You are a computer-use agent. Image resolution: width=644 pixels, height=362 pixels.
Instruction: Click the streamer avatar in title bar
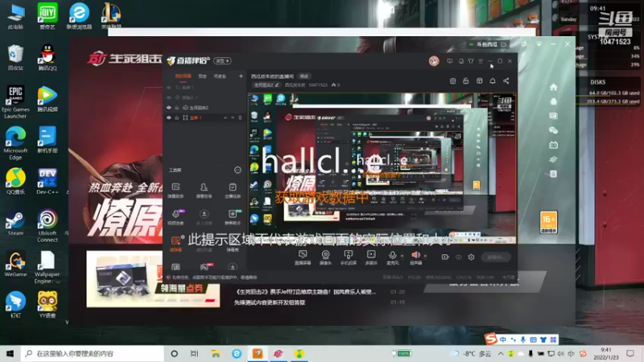(434, 61)
